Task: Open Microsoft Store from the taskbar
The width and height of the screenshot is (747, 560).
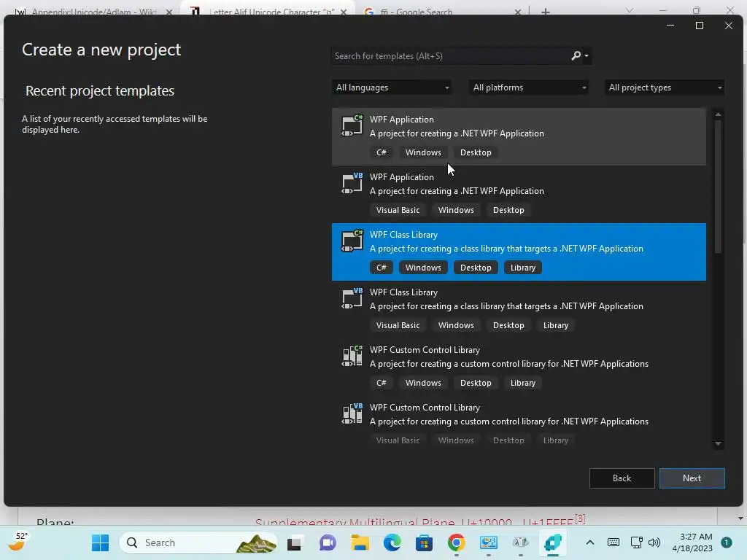Action: pyautogui.click(x=424, y=542)
